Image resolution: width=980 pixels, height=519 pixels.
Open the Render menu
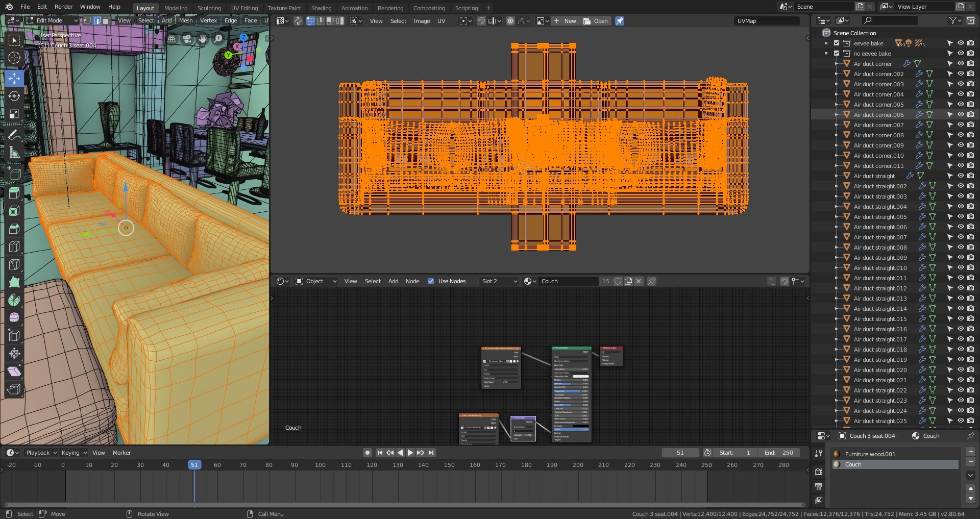(x=63, y=7)
